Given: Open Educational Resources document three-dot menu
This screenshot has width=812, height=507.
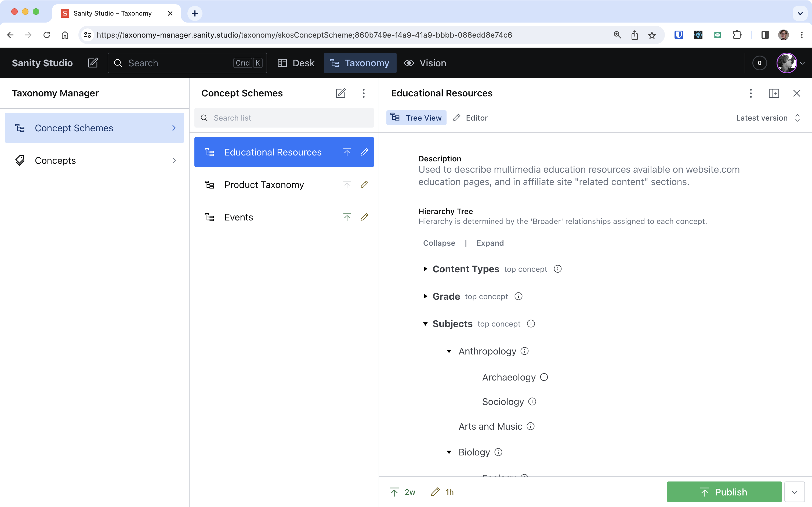Looking at the screenshot, I should click(751, 93).
